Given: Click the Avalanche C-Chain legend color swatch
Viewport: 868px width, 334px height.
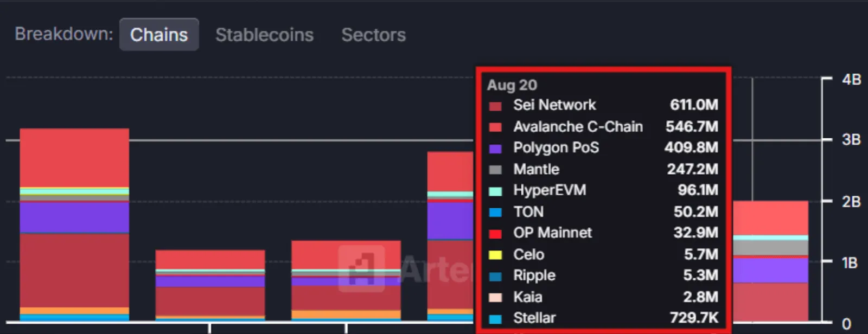Looking at the screenshot, I should [495, 127].
